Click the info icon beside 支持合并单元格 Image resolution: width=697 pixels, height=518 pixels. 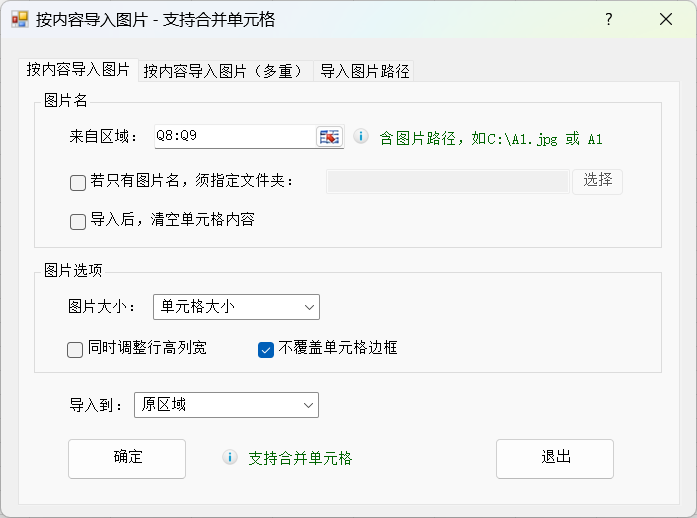(230, 458)
